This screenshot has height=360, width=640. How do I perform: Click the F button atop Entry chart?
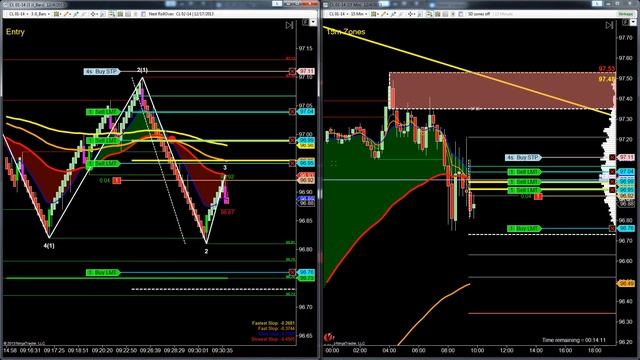306,22
